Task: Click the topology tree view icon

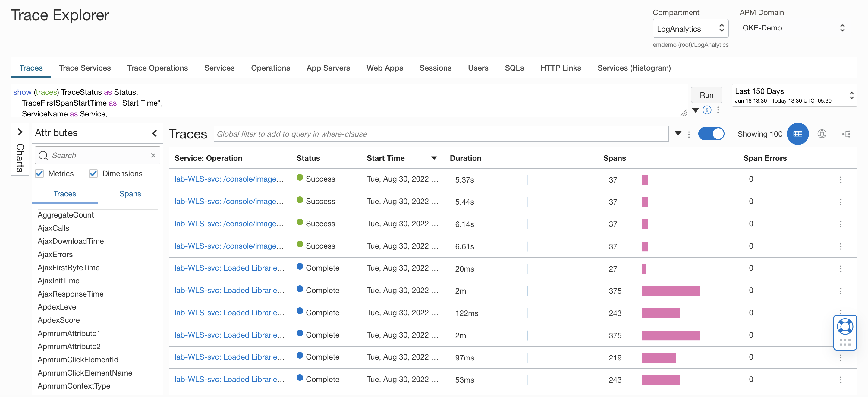Action: [x=846, y=134]
